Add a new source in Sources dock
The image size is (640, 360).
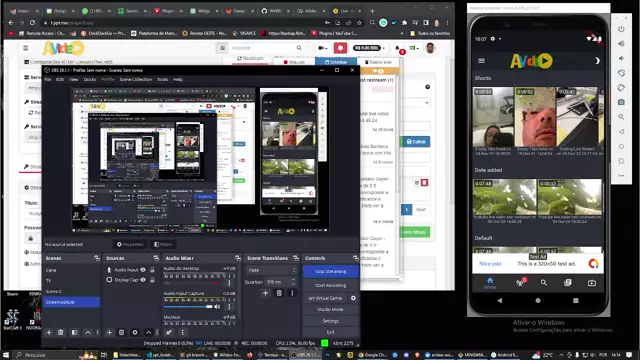point(109,332)
